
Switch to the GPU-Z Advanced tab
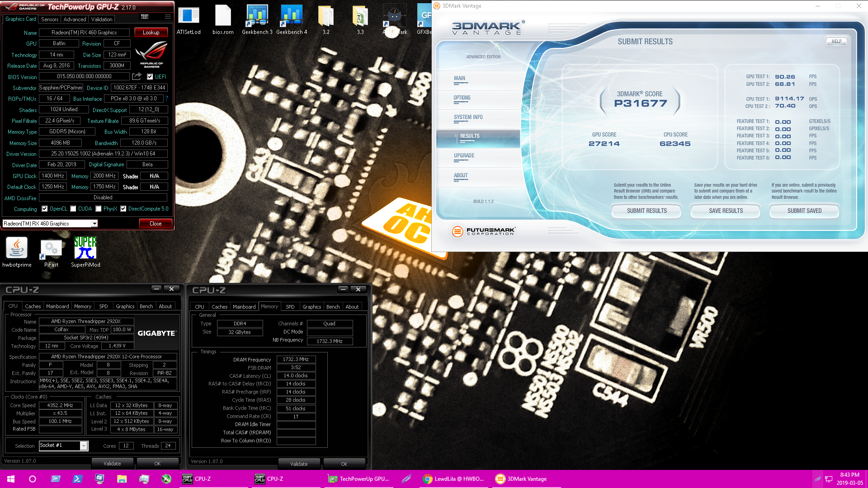[75, 19]
